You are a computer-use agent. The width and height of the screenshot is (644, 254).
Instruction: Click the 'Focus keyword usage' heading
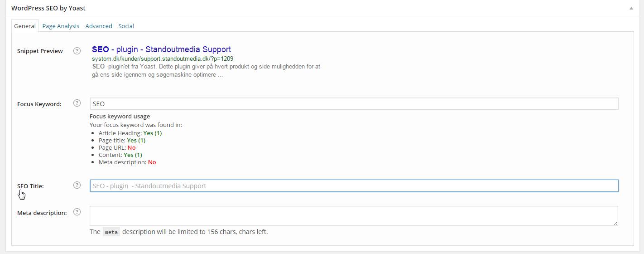(120, 117)
